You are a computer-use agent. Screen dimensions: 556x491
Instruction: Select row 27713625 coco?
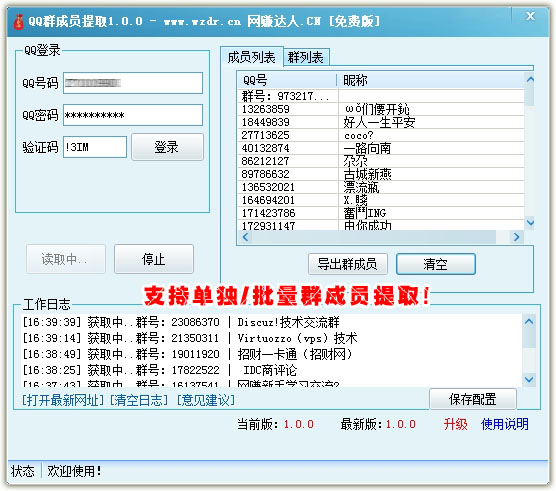click(x=381, y=135)
